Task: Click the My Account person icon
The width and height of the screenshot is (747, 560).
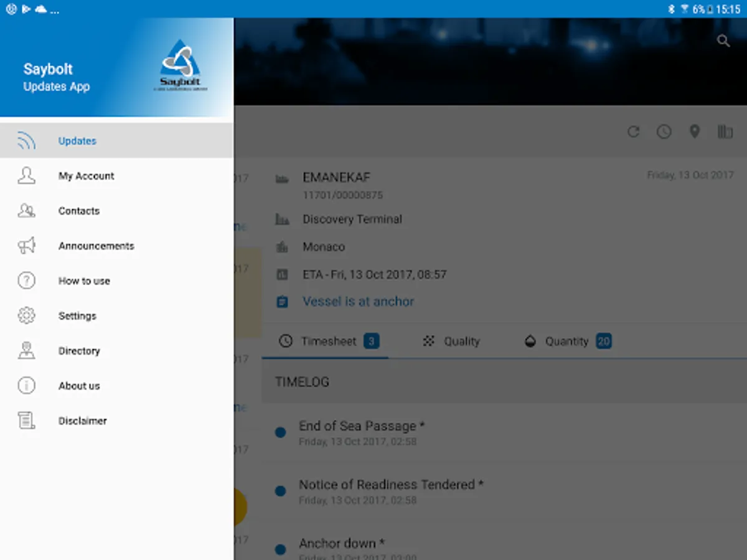Action: point(26,176)
